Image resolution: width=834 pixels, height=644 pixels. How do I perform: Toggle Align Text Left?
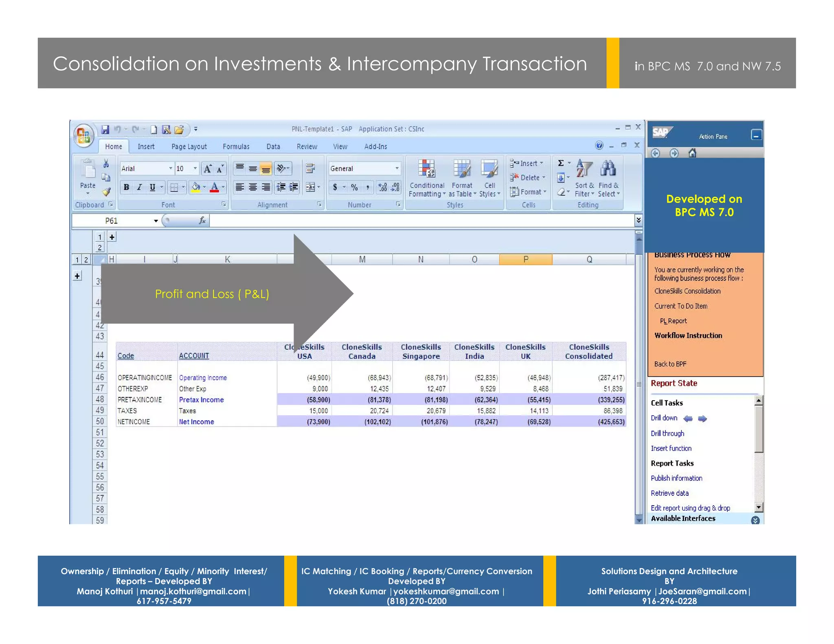(240, 187)
